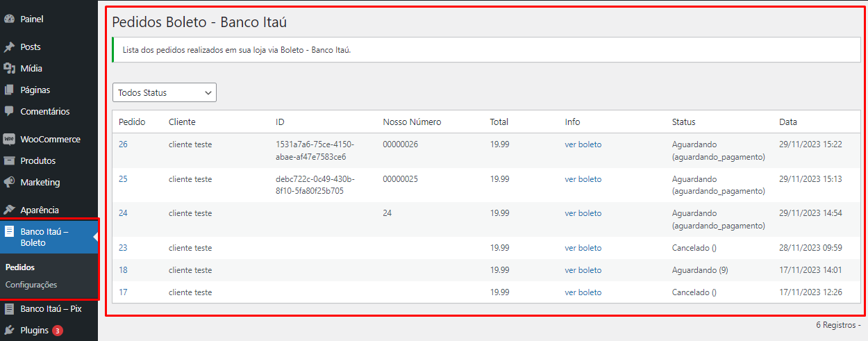This screenshot has width=868, height=341.
Task: Click the Painel dashboard icon
Action: [x=10, y=19]
